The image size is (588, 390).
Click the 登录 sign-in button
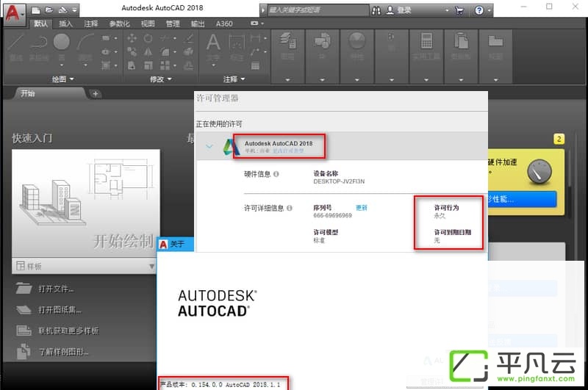(x=400, y=10)
